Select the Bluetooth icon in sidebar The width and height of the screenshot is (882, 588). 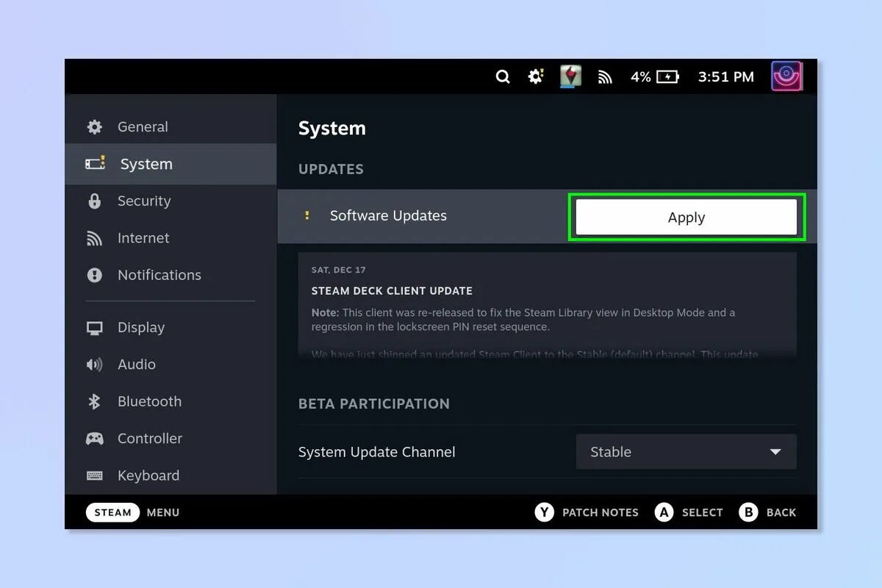click(x=95, y=401)
